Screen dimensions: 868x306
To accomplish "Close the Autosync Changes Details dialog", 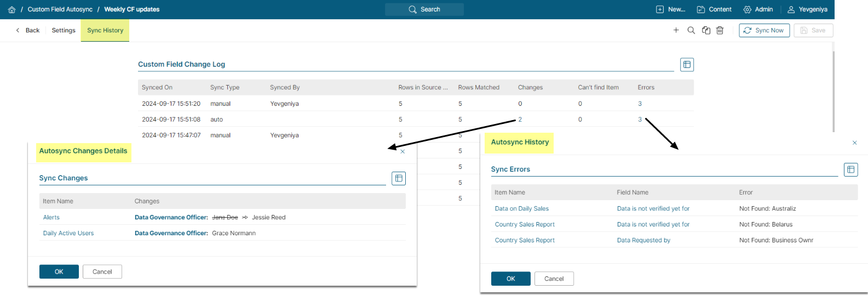I will [403, 151].
